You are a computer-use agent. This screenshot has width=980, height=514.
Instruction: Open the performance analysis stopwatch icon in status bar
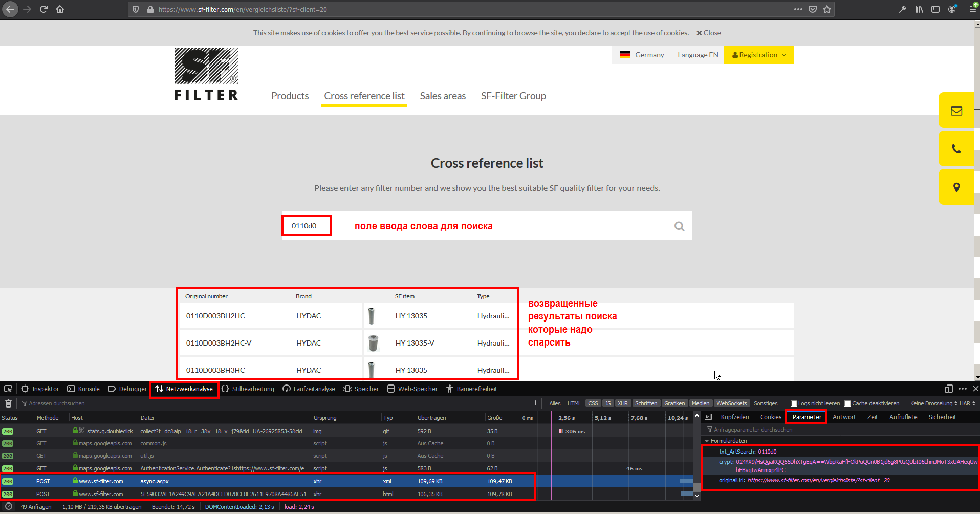click(x=8, y=506)
